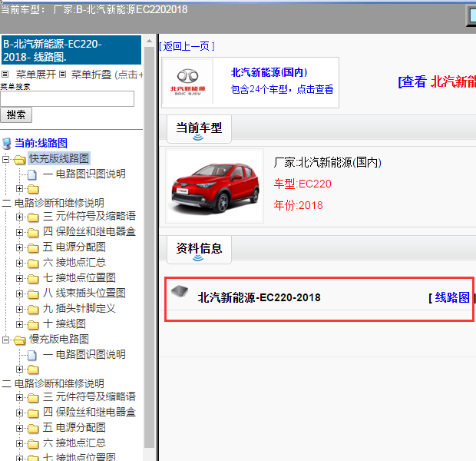Click the folder icon of 三 元件符号及缩略语 under 快充版

click(x=33, y=217)
